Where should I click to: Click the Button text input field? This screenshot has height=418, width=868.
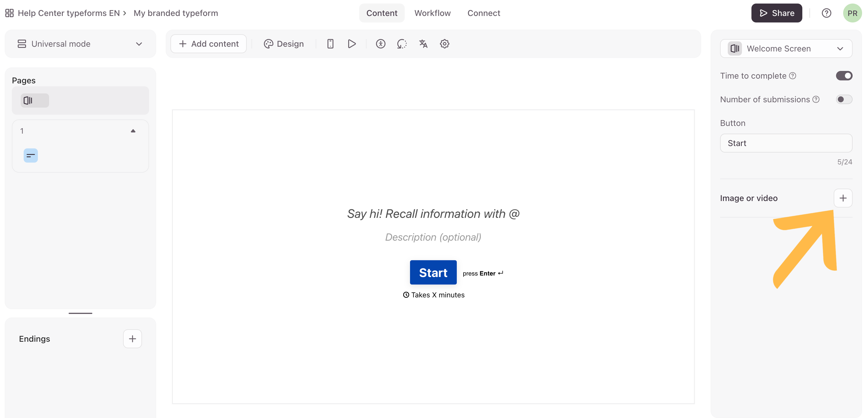[786, 143]
